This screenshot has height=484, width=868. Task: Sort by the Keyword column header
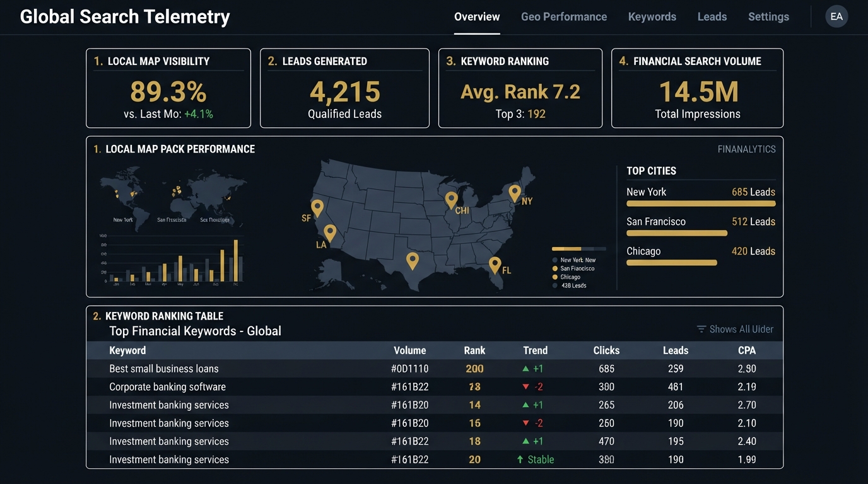(127, 350)
